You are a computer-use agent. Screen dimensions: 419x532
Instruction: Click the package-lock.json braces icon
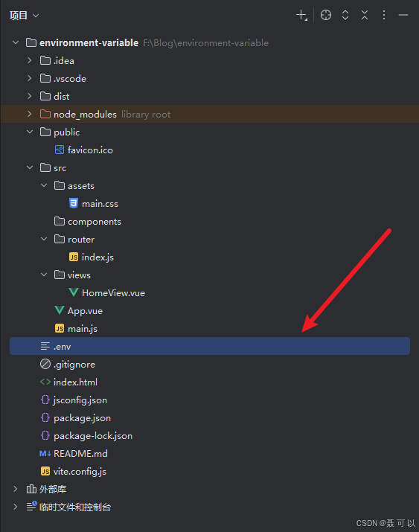tap(45, 435)
